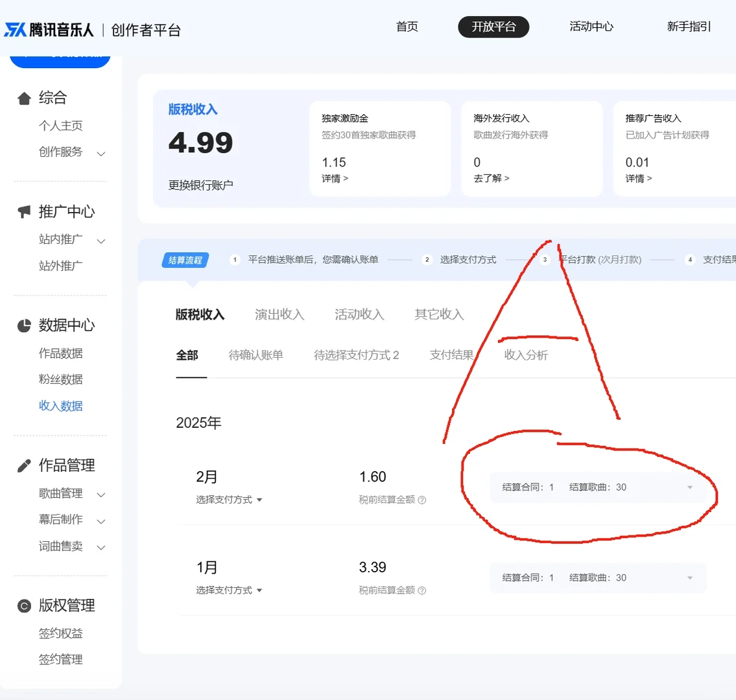The width and height of the screenshot is (736, 700).
Task: Expand the 歌曲管理 submenu
Action: (101, 493)
